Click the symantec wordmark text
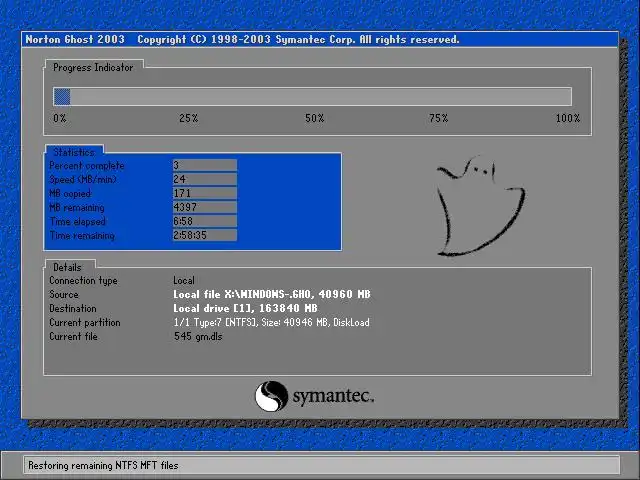 [x=333, y=396]
